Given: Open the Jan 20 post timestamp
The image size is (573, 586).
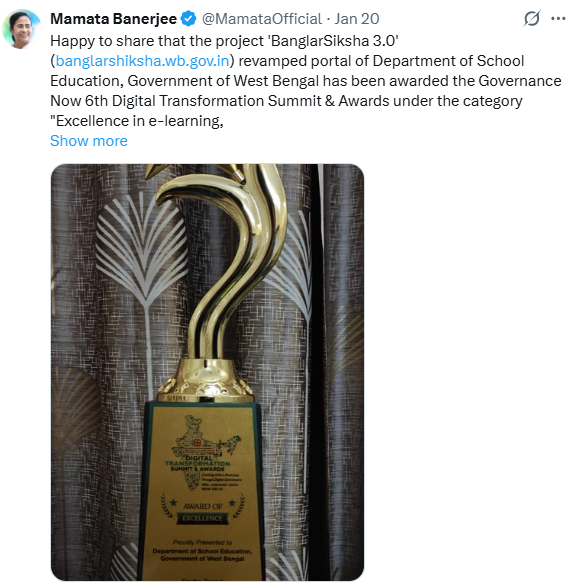Looking at the screenshot, I should coord(357,19).
